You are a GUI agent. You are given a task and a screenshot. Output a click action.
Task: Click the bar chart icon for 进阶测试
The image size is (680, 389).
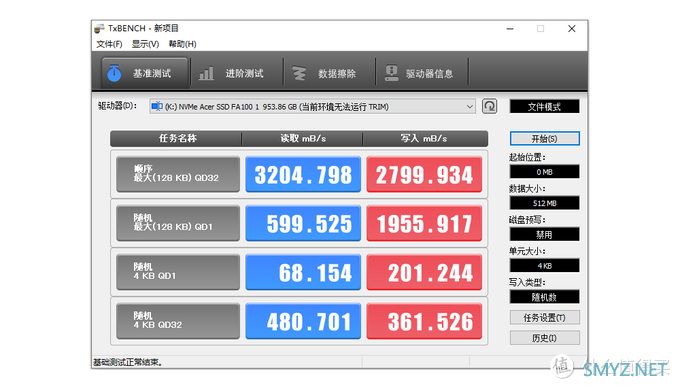pos(206,73)
